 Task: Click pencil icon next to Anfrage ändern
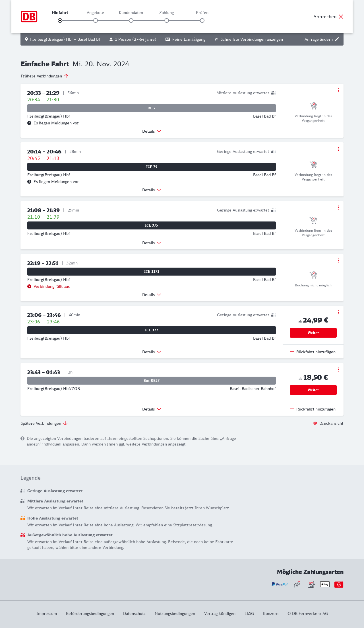click(x=337, y=39)
